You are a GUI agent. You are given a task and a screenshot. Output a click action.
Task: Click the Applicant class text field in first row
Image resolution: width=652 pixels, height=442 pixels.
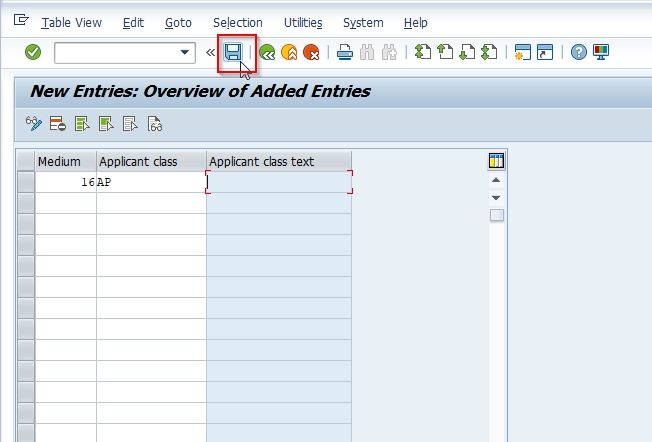pyautogui.click(x=279, y=182)
